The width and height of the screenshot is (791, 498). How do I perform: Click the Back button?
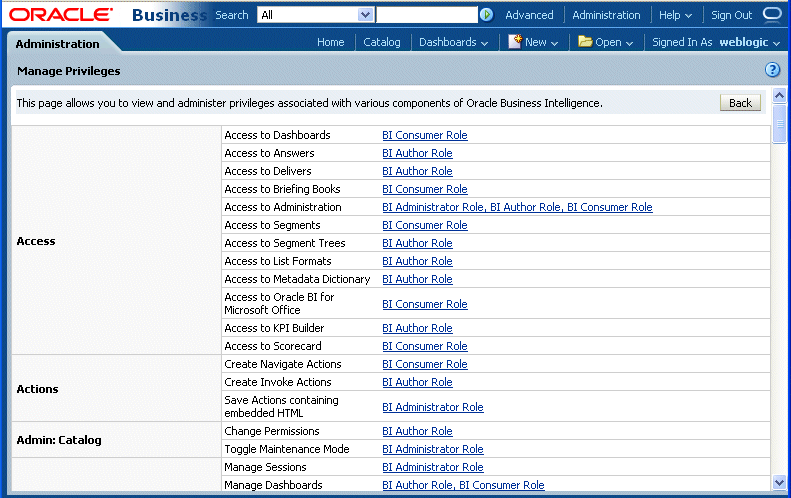[x=740, y=103]
